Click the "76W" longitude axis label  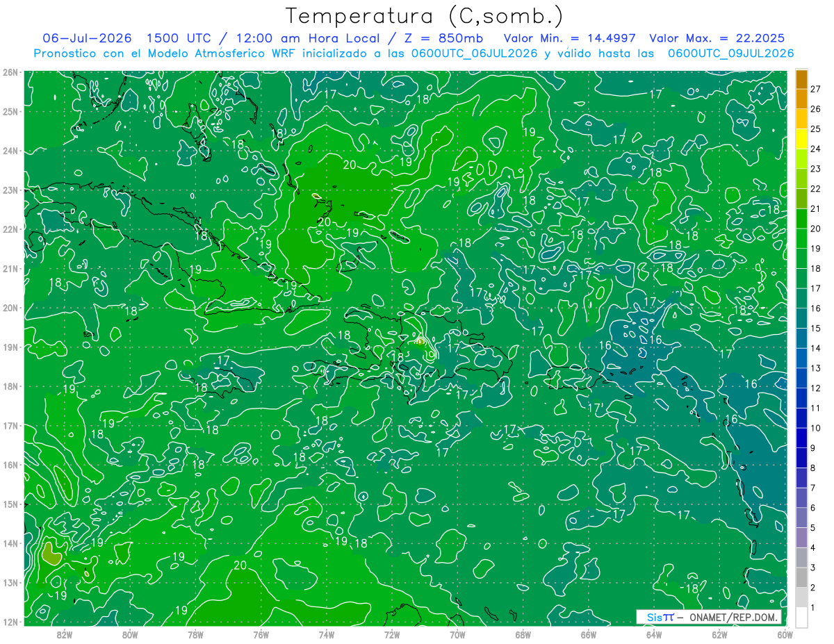(261, 634)
